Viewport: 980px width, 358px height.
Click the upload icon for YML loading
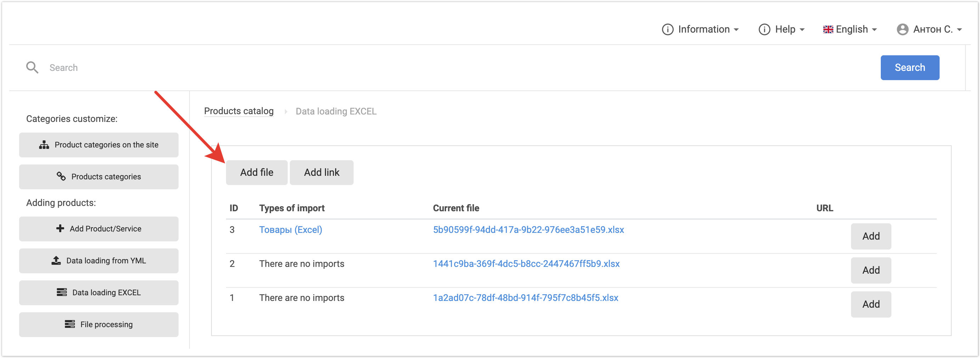(56, 260)
